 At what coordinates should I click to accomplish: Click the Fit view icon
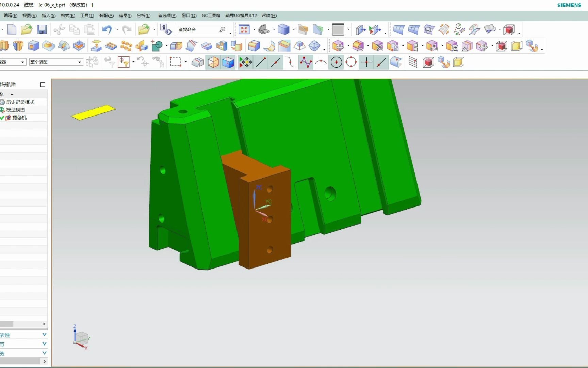point(244,30)
